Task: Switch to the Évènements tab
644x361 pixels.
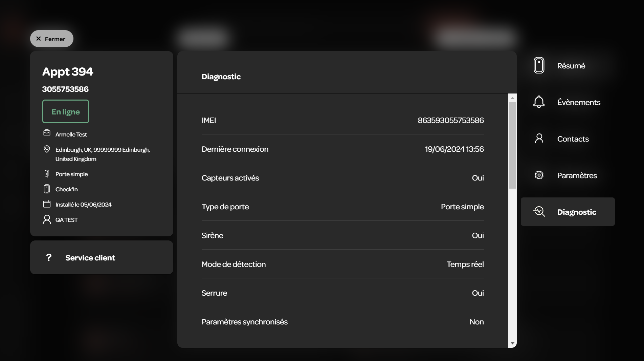Action: click(579, 102)
